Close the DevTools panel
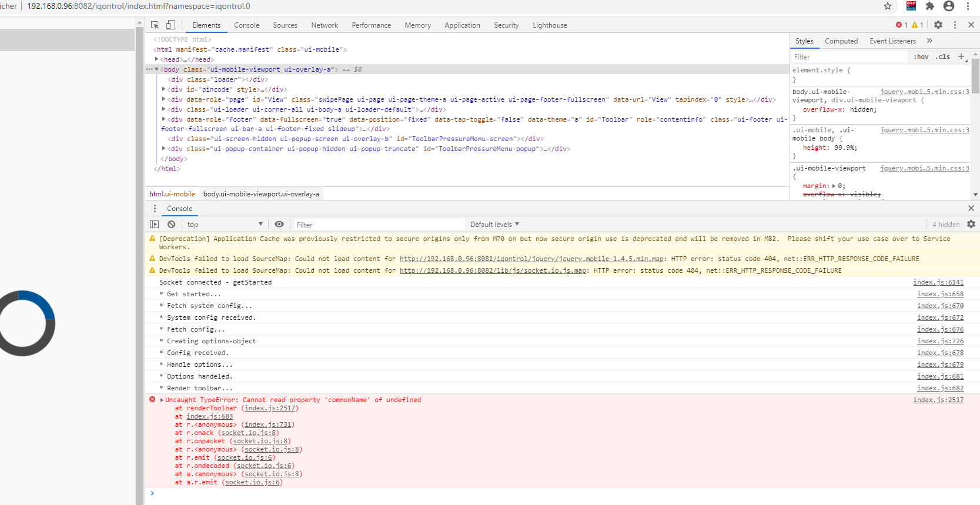This screenshot has height=505, width=980. coord(971,25)
